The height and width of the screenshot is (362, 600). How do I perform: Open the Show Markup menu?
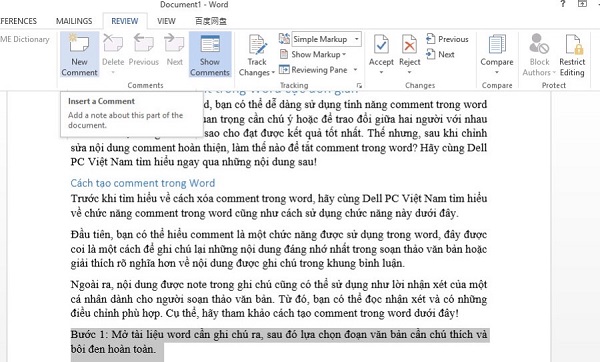coord(313,54)
